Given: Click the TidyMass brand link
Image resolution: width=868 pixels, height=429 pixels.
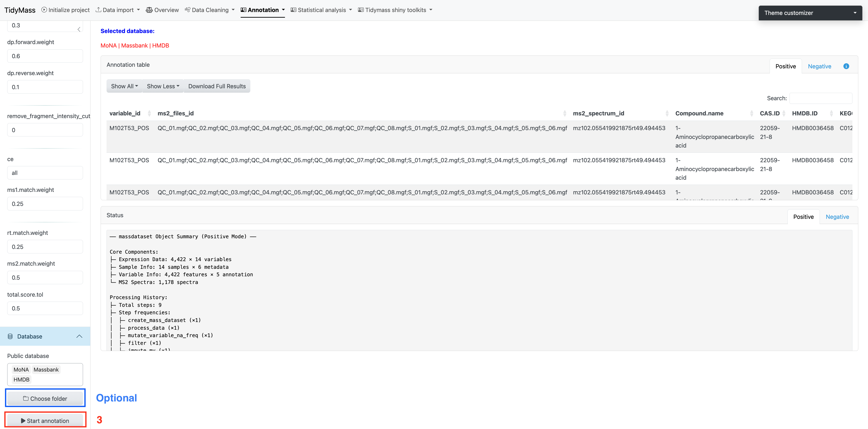Looking at the screenshot, I should 20,10.
